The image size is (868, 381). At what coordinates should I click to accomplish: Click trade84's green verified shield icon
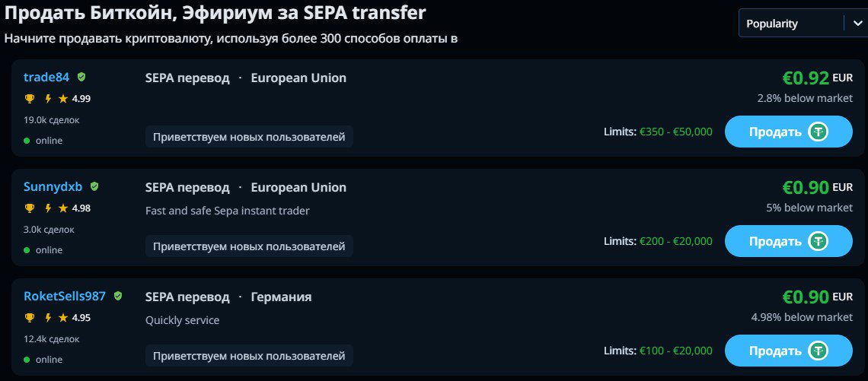coord(81,77)
